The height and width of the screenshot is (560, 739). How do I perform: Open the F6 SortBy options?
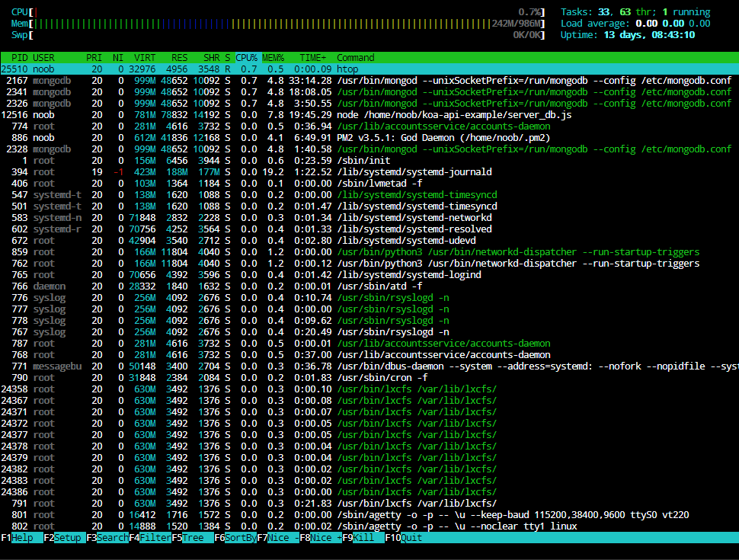click(235, 537)
